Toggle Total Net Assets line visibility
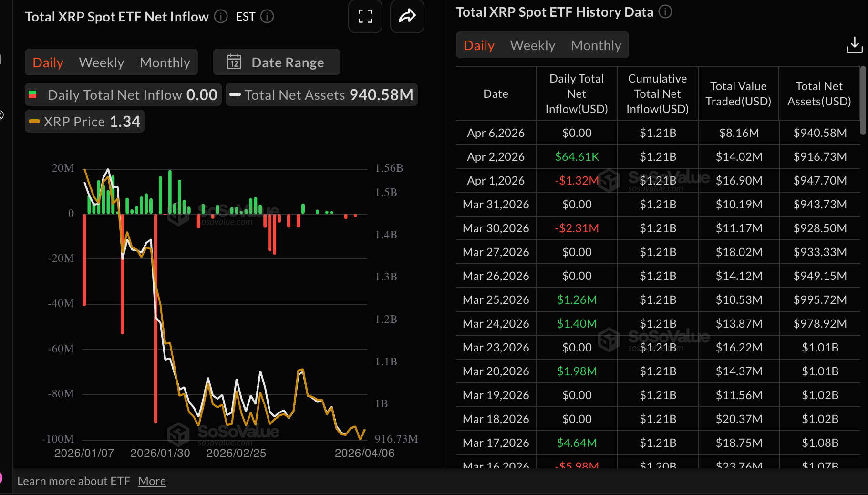Viewport: 868px width, 495px height. [321, 95]
